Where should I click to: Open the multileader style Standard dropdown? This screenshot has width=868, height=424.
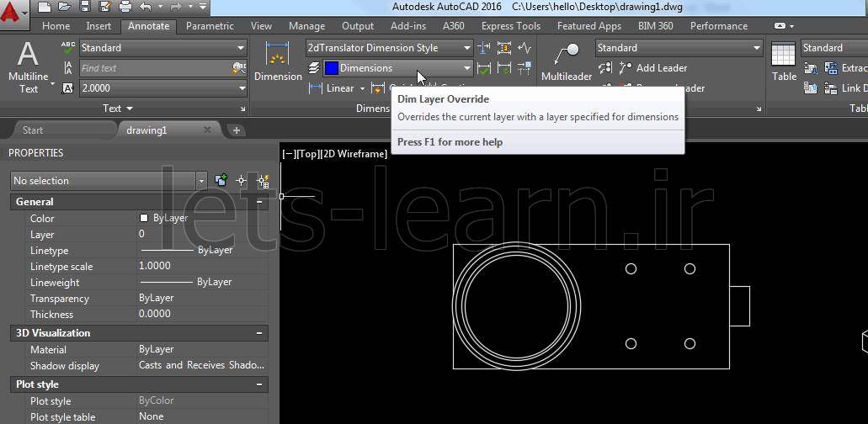(679, 48)
